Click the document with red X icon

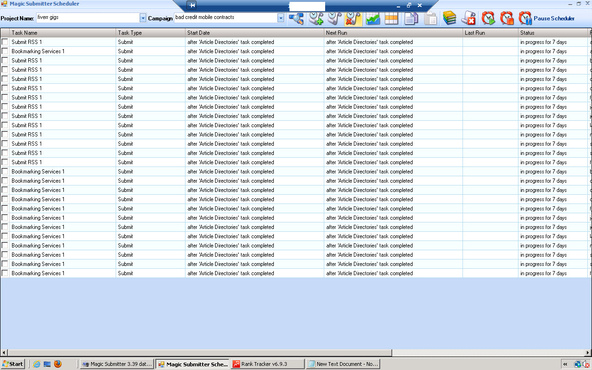[x=469, y=18]
